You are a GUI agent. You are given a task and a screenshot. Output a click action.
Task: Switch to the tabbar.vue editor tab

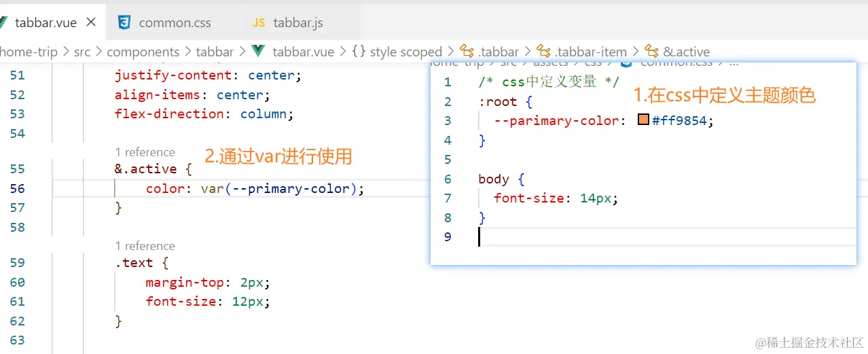tap(51, 22)
